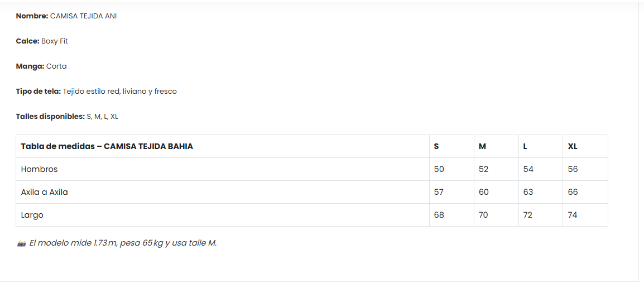Viewport: 644px width, 307px height.
Task: Click the 'Tabla de medidas' table header
Action: click(107, 146)
